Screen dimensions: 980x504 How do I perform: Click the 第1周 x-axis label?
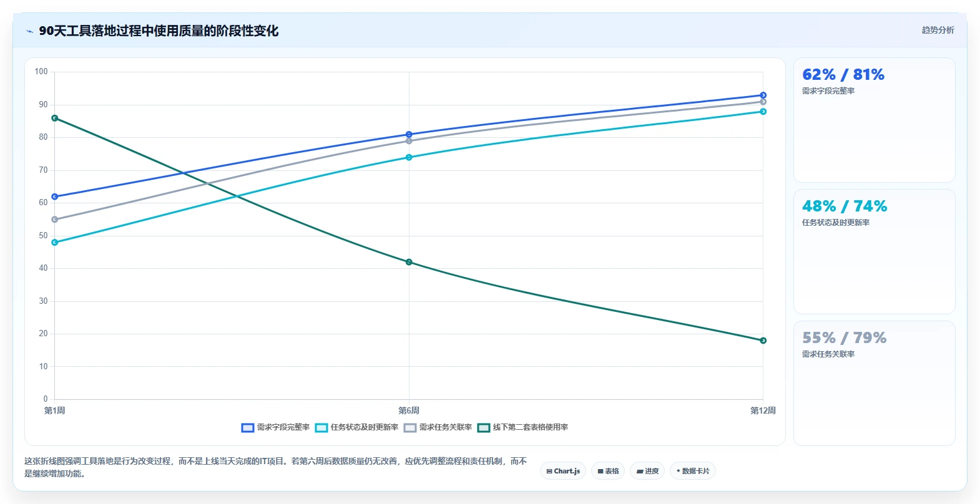(55, 410)
